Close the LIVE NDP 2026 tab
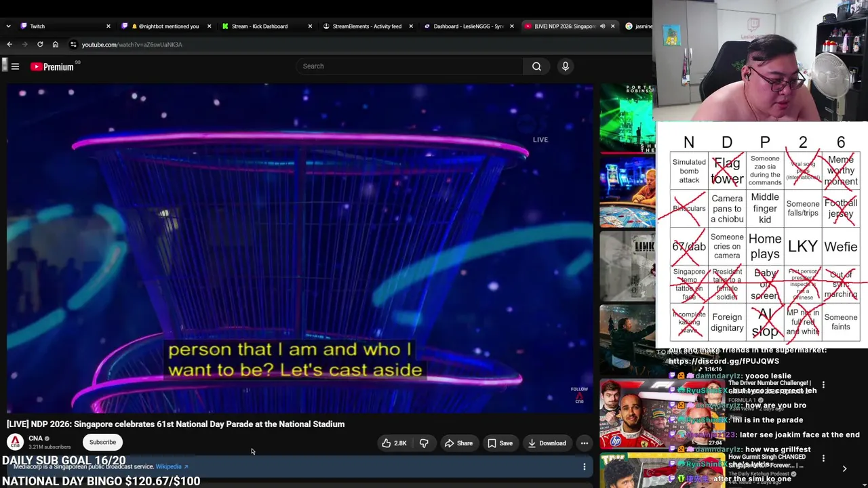 [612, 26]
